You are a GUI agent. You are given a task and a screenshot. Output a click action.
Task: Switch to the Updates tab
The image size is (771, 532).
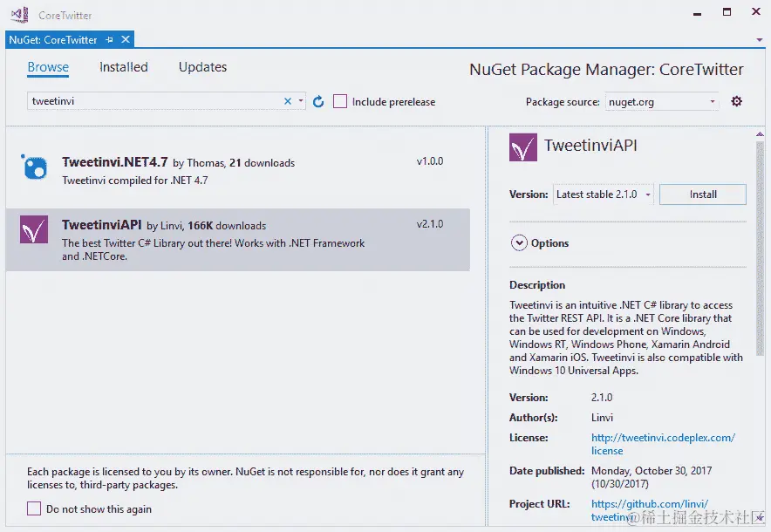tap(202, 67)
